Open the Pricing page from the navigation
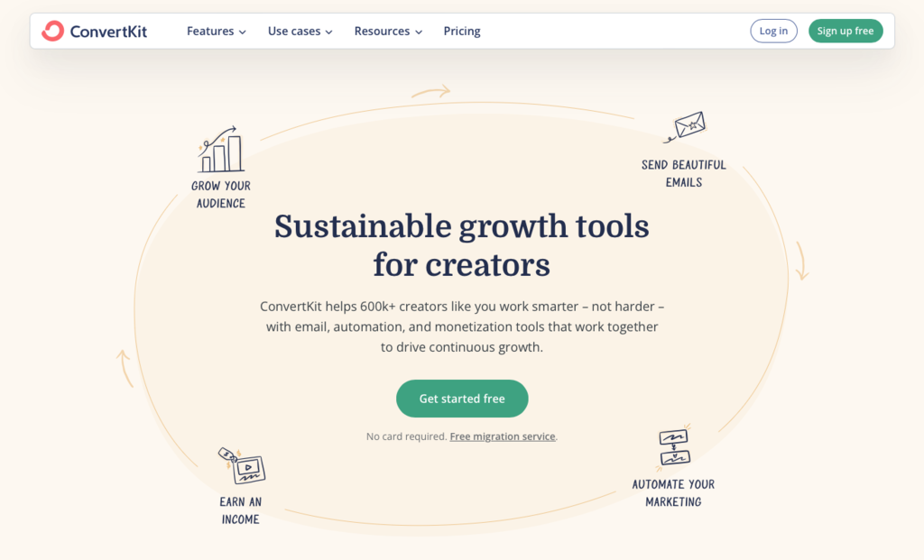Image resolution: width=924 pixels, height=560 pixels. click(461, 31)
